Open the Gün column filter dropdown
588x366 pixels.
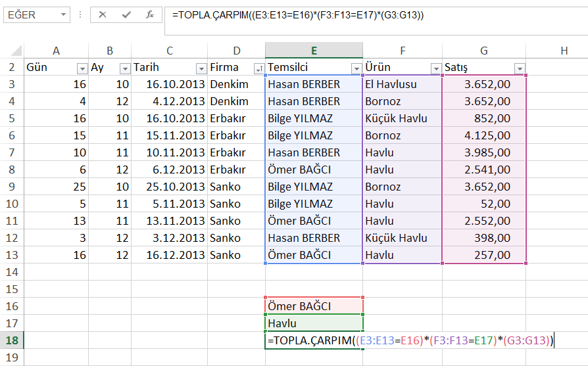(x=82, y=68)
